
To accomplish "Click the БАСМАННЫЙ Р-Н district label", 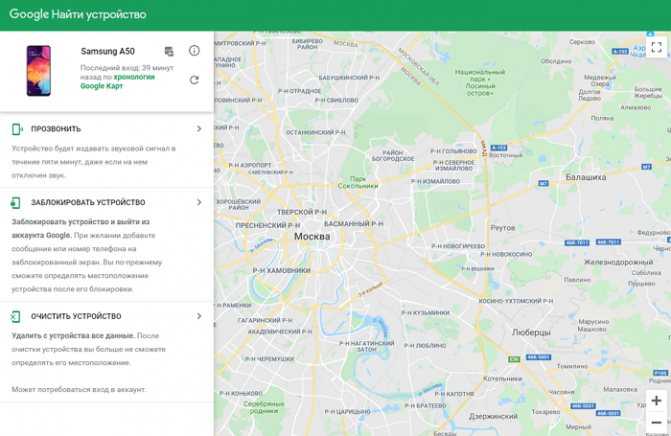I will click(353, 224).
